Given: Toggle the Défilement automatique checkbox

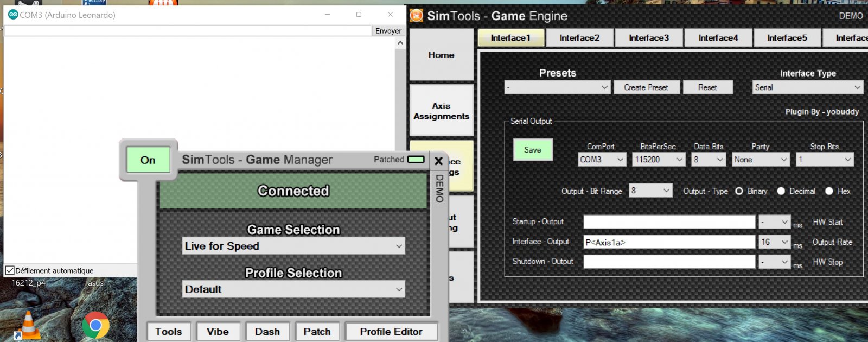Looking at the screenshot, I should click(x=10, y=270).
